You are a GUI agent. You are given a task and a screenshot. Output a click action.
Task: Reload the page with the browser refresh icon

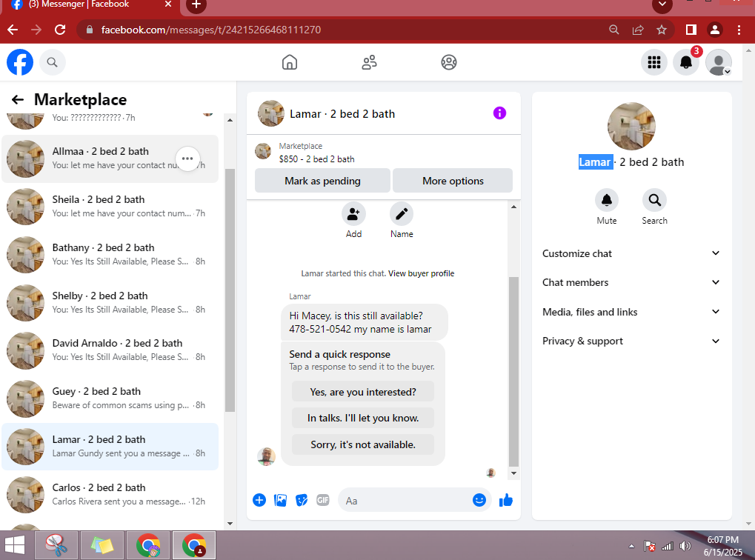60,30
